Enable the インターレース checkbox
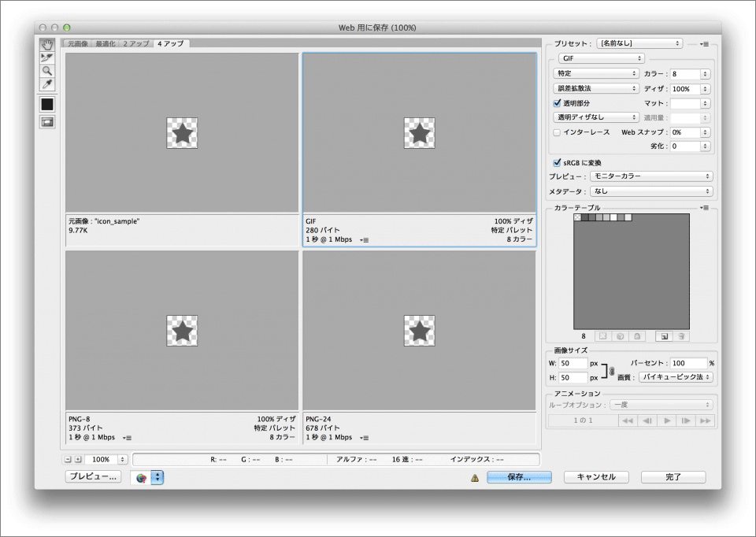The height and width of the screenshot is (537, 756). [557, 132]
